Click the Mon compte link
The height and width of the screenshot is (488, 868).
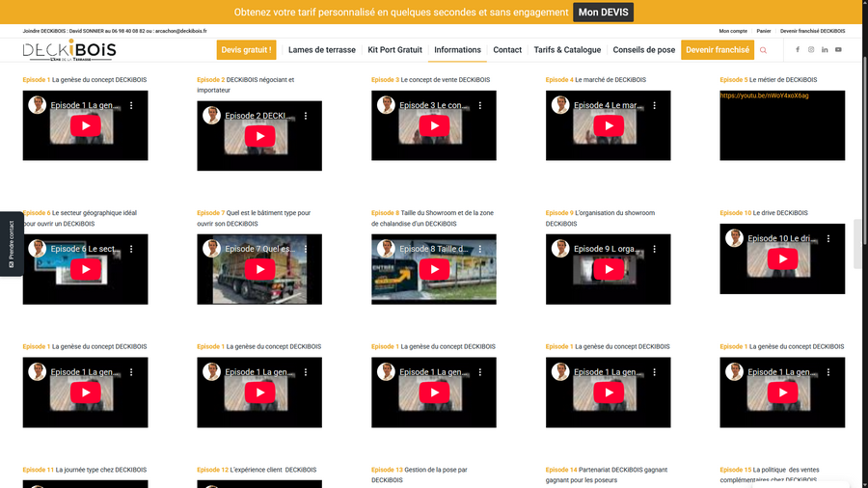click(x=732, y=31)
